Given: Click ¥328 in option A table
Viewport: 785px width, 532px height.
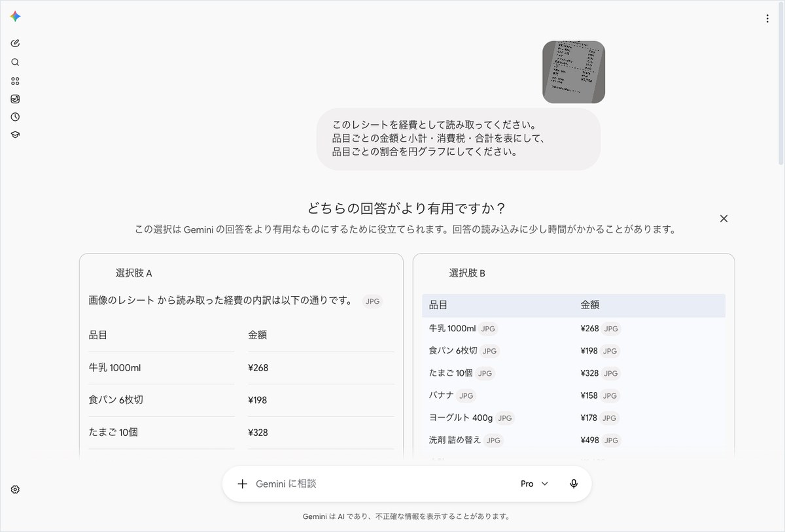Looking at the screenshot, I should (258, 432).
